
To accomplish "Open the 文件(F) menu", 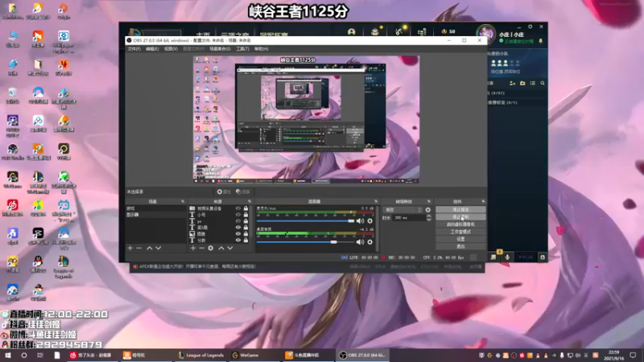I will [x=134, y=49].
